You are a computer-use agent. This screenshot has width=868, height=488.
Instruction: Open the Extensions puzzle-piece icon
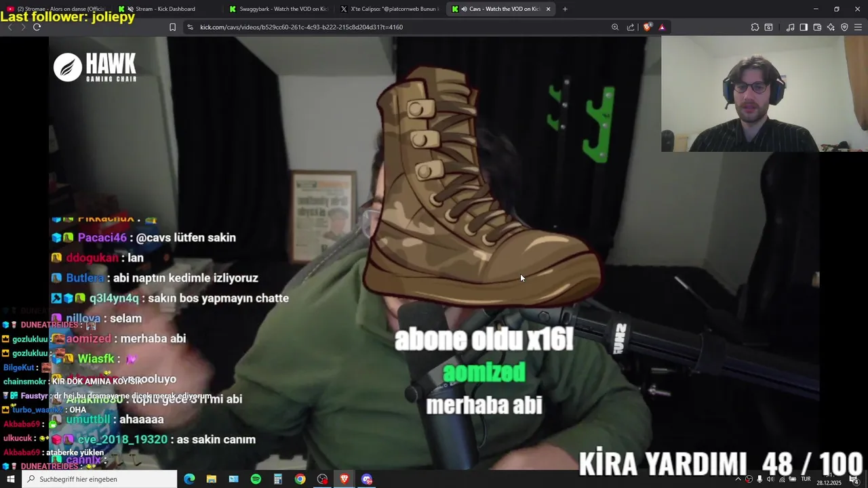755,27
